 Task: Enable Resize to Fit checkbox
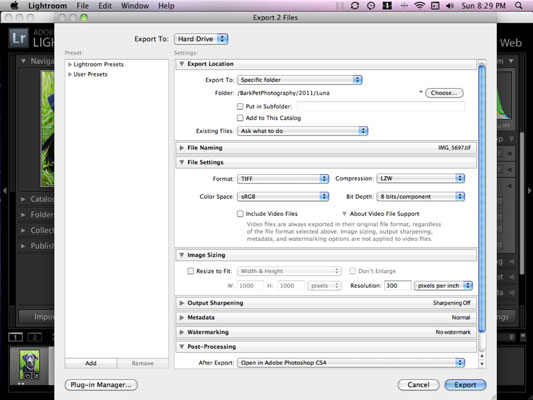190,271
